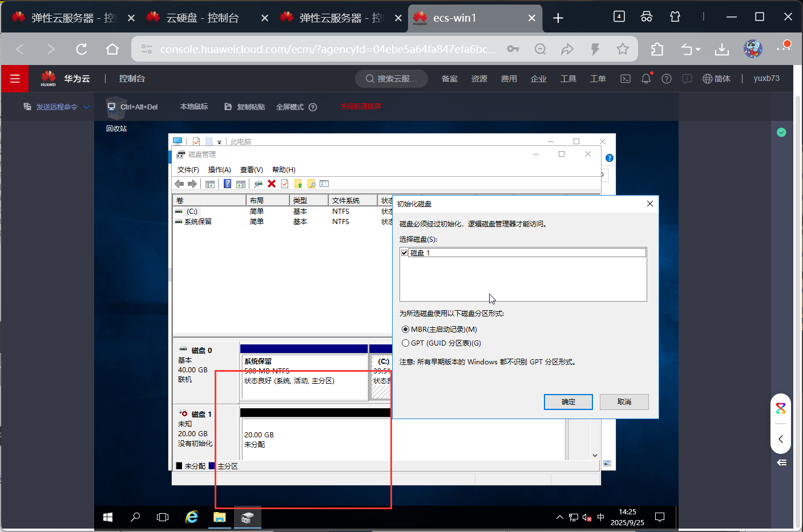This screenshot has height=532, width=803.
Task: Click the yellow sheet with magnifier toolbar icon
Action: pos(311,184)
